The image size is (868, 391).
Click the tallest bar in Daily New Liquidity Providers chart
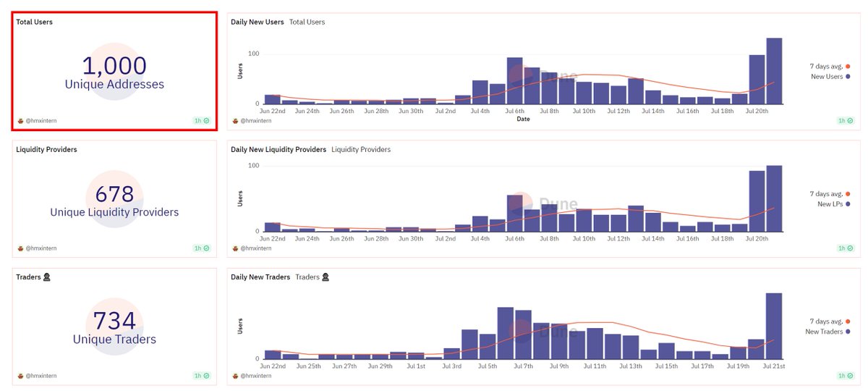tap(774, 198)
